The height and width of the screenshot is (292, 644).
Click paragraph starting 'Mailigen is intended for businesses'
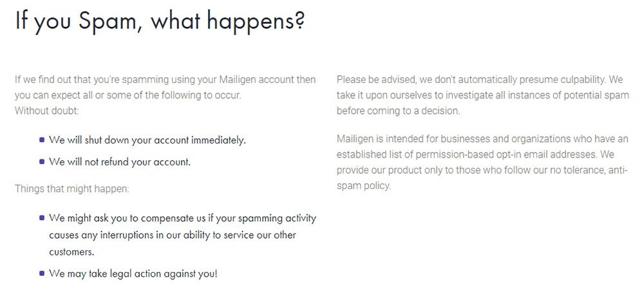(482, 162)
